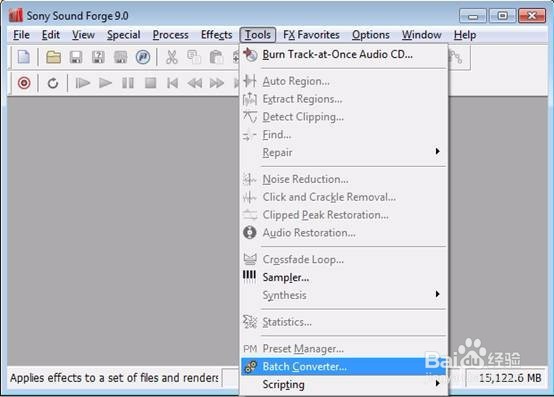Open the Effects menu

pos(216,35)
